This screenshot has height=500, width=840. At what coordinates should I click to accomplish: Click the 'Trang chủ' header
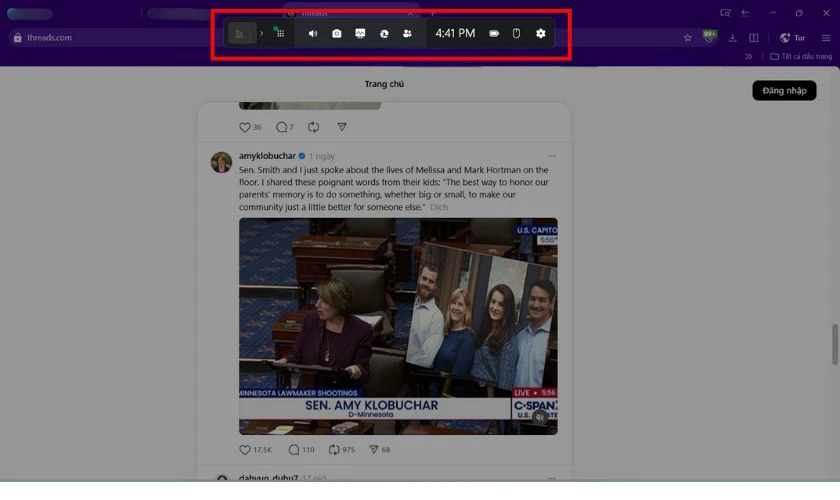point(384,84)
